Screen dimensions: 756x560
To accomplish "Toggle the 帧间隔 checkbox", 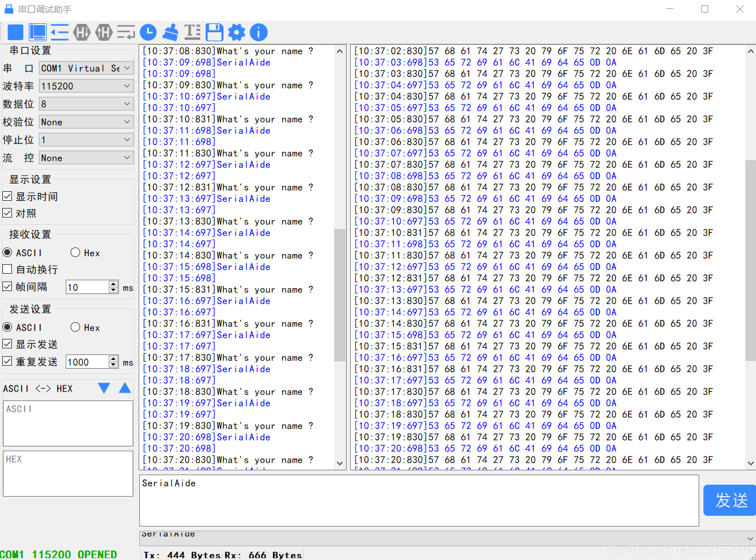I will tap(8, 287).
